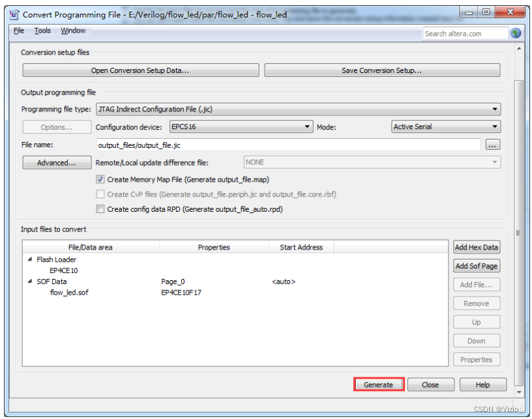
Task: Maximize the Convert Programming File window
Action: click(486, 12)
